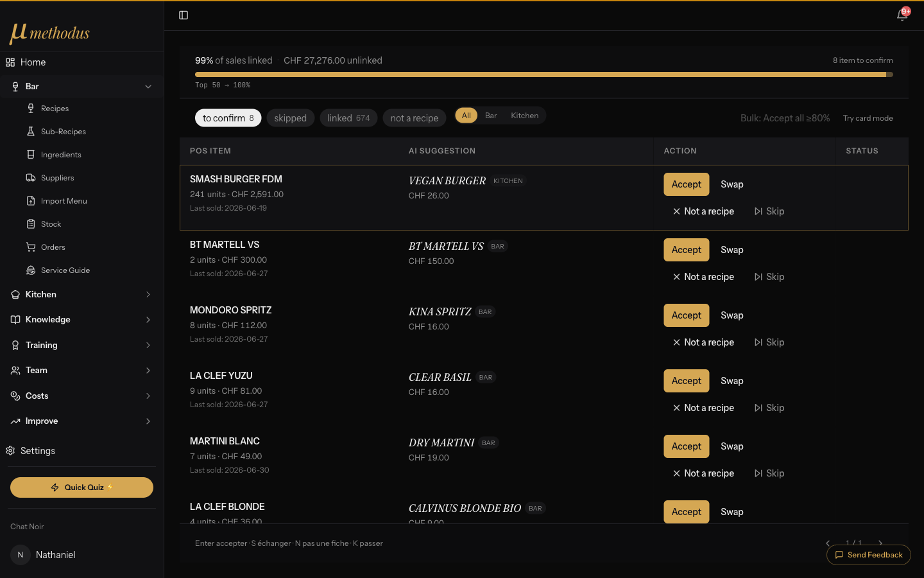Image resolution: width=924 pixels, height=578 pixels.
Task: Expand the Team section chevron
Action: [148, 371]
